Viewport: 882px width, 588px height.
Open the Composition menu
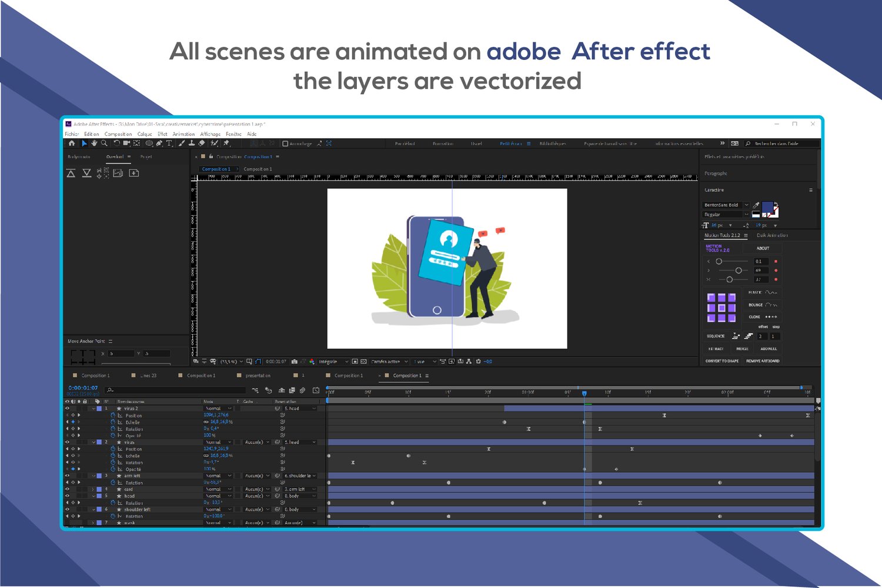pos(118,134)
